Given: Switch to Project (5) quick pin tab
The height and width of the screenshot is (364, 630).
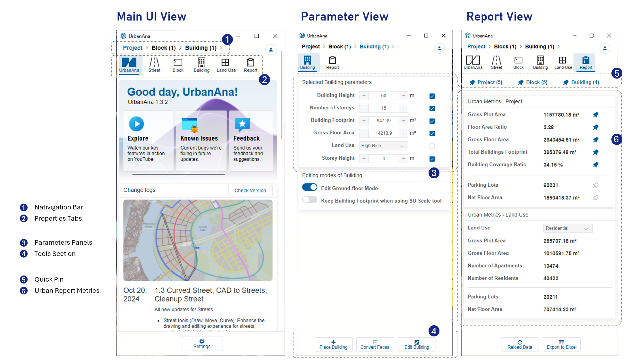Looking at the screenshot, I should [x=486, y=82].
